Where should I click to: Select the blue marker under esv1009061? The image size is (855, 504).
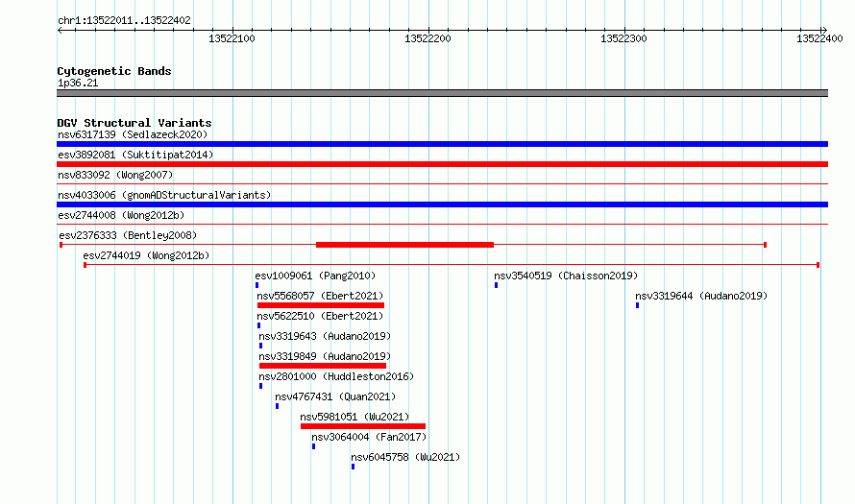pos(256,285)
